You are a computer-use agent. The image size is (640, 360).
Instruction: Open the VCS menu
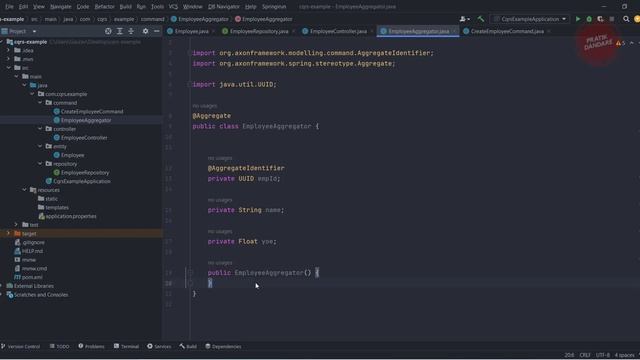pos(173,7)
